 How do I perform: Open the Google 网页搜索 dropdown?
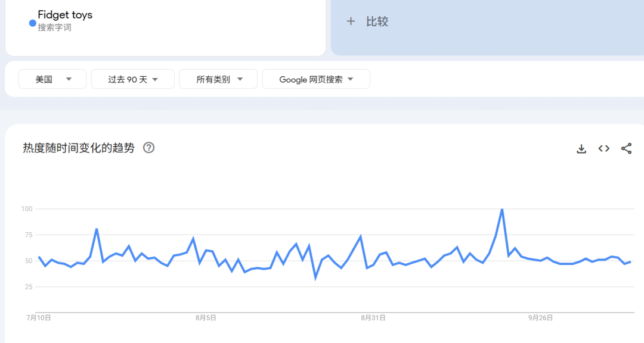(316, 79)
